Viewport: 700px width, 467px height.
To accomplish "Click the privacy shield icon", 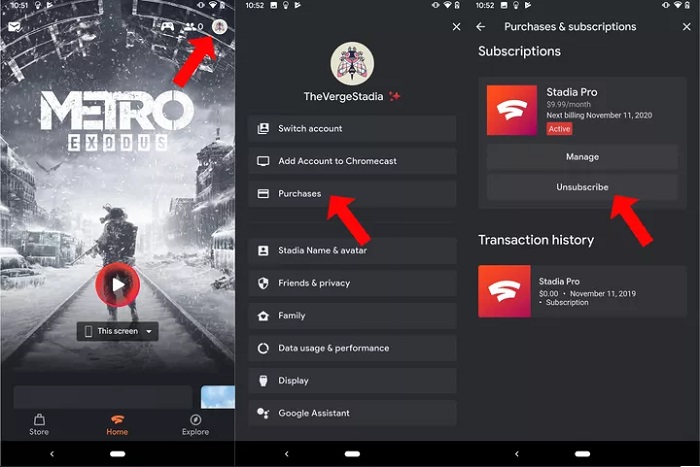I will coord(263,283).
